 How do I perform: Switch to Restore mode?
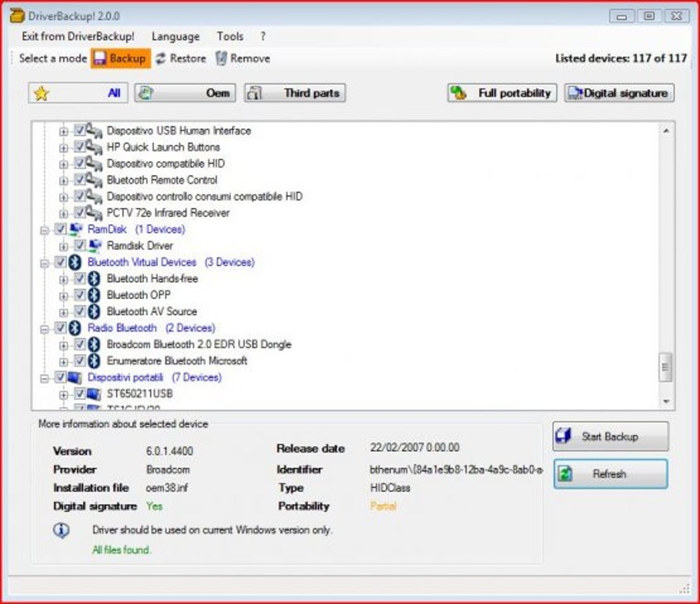coord(180,58)
